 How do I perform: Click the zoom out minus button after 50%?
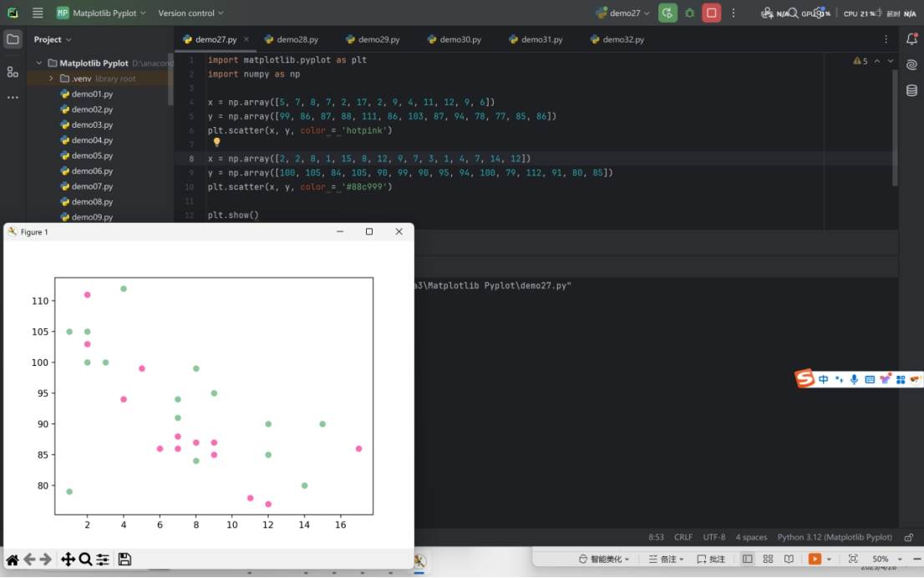tap(916, 559)
